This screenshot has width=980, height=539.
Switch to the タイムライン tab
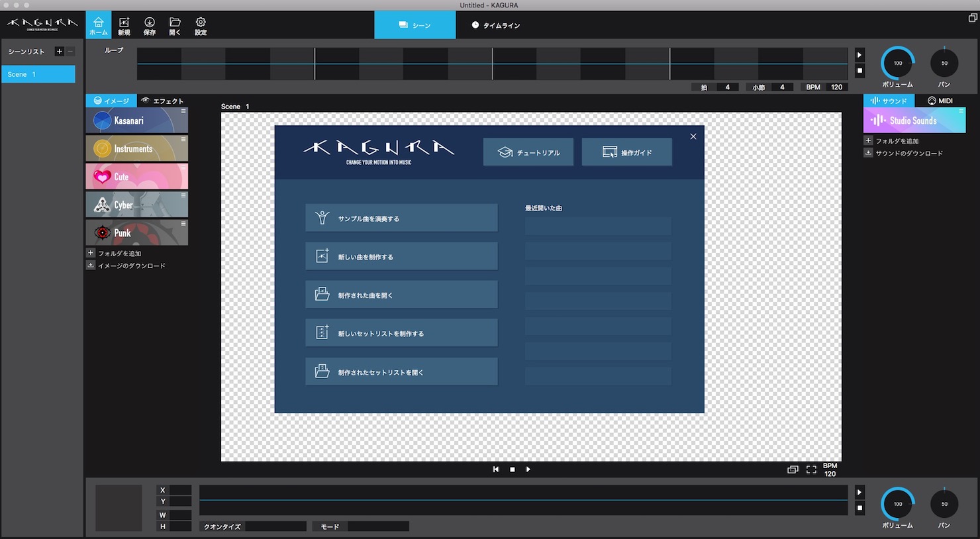point(496,25)
